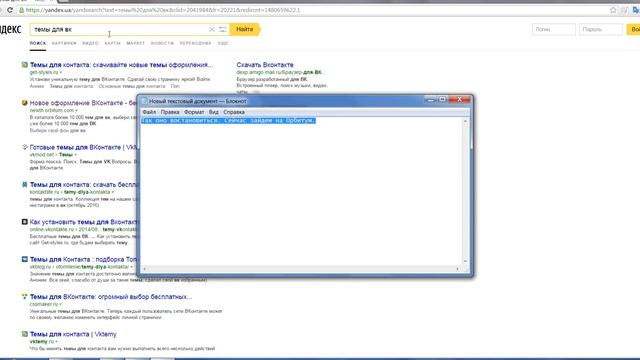Maximize the Notepad window

pos(442,100)
